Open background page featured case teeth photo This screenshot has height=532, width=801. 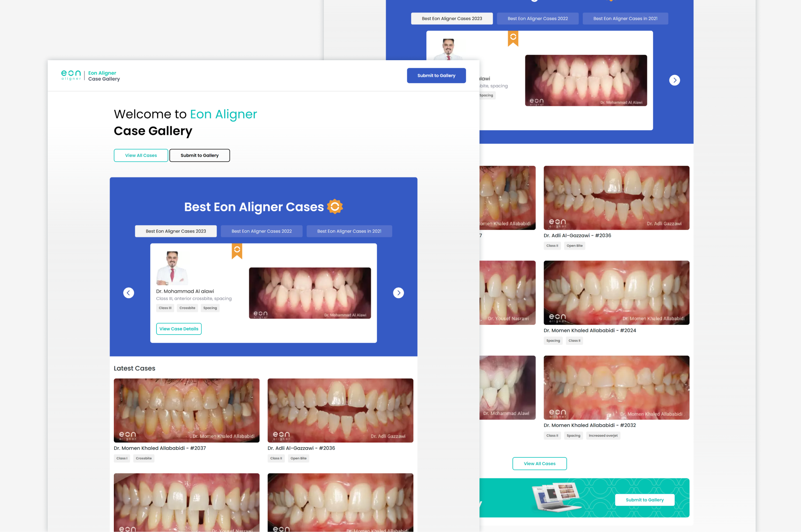click(586, 80)
